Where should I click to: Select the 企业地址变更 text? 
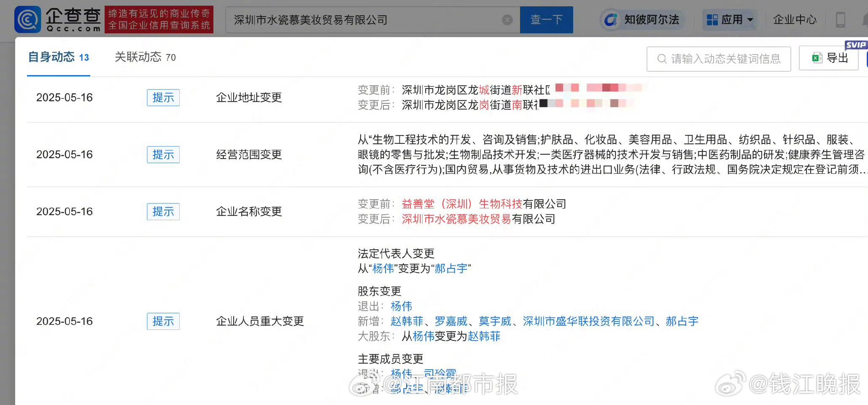click(x=249, y=97)
